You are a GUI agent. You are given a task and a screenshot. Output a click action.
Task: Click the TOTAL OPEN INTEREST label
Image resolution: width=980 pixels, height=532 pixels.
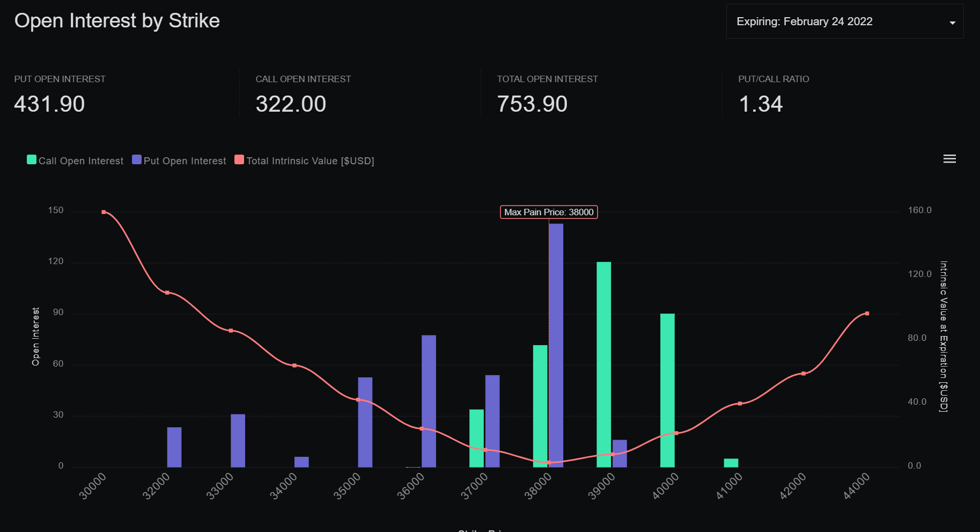(x=547, y=79)
